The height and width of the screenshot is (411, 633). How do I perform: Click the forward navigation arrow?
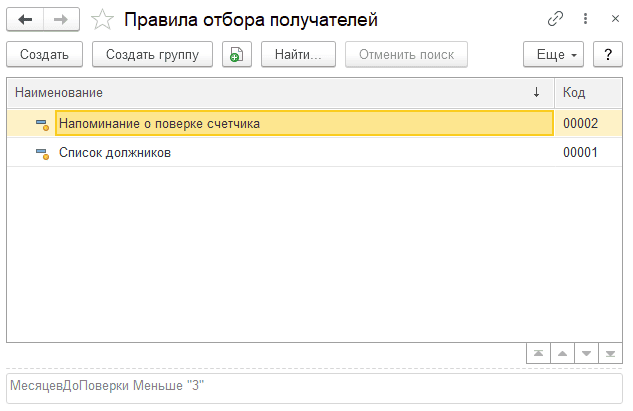pyautogui.click(x=60, y=19)
